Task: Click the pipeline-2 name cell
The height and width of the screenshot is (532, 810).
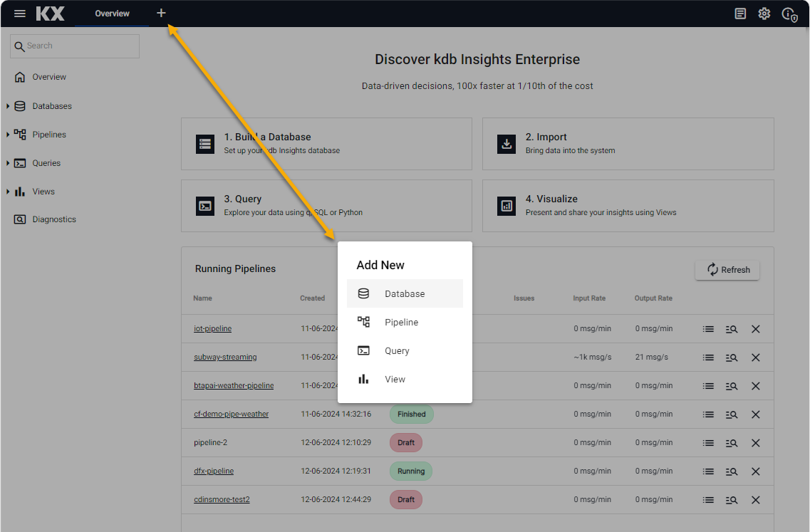Action: (210, 443)
